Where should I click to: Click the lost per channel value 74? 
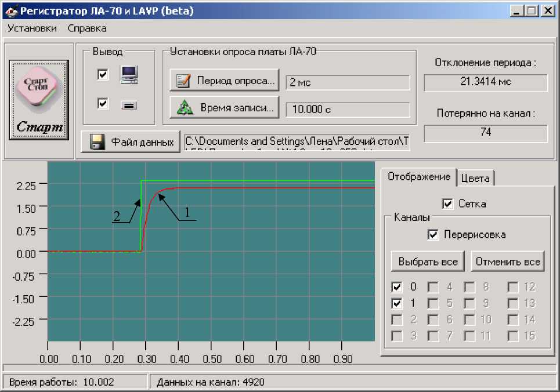click(x=485, y=133)
